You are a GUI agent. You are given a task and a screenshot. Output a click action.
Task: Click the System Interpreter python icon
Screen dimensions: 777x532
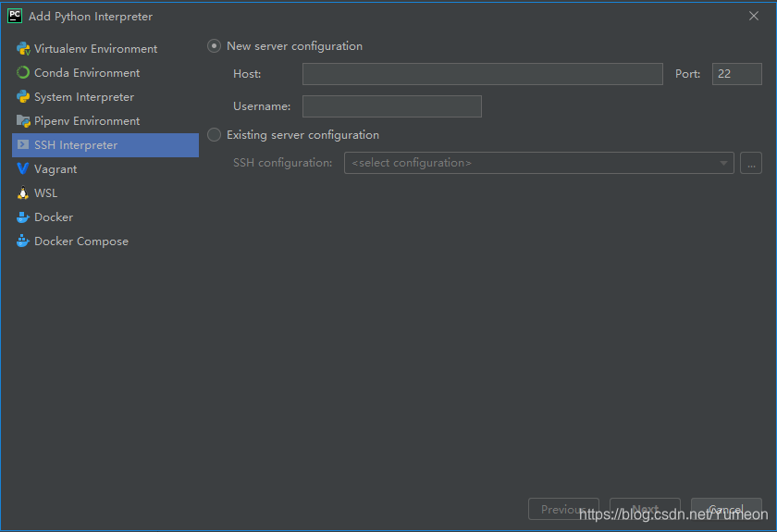point(23,96)
